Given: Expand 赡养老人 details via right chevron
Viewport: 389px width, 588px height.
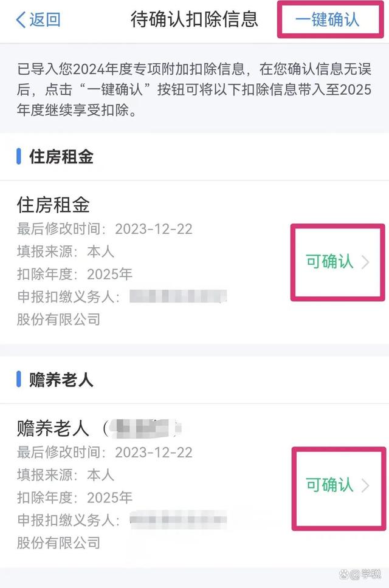Looking at the screenshot, I should [x=365, y=485].
